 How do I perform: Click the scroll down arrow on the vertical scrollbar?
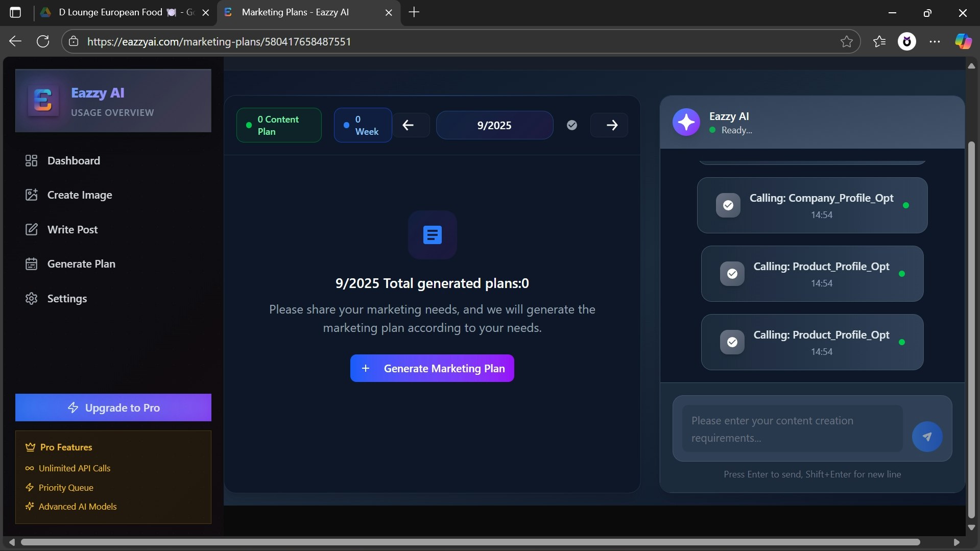(971, 527)
